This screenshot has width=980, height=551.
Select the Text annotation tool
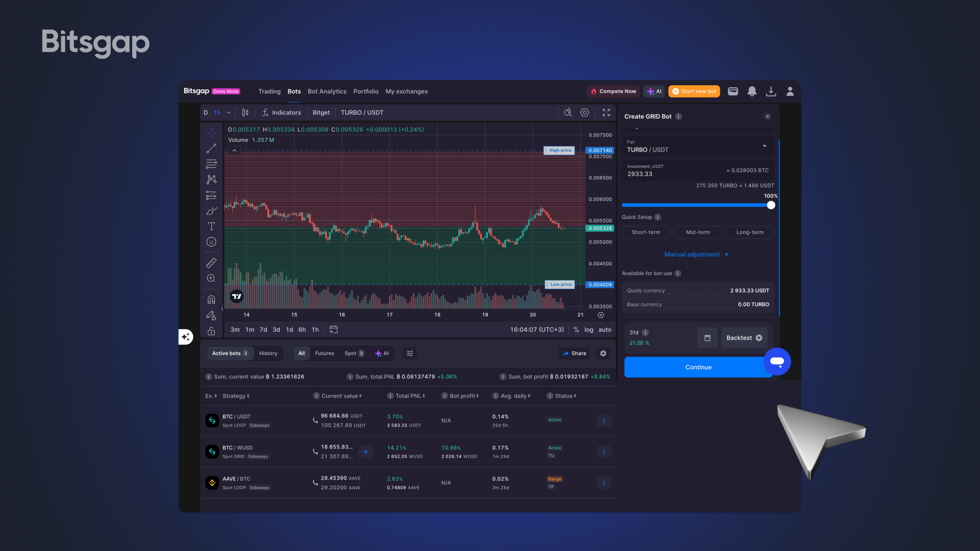pyautogui.click(x=211, y=227)
